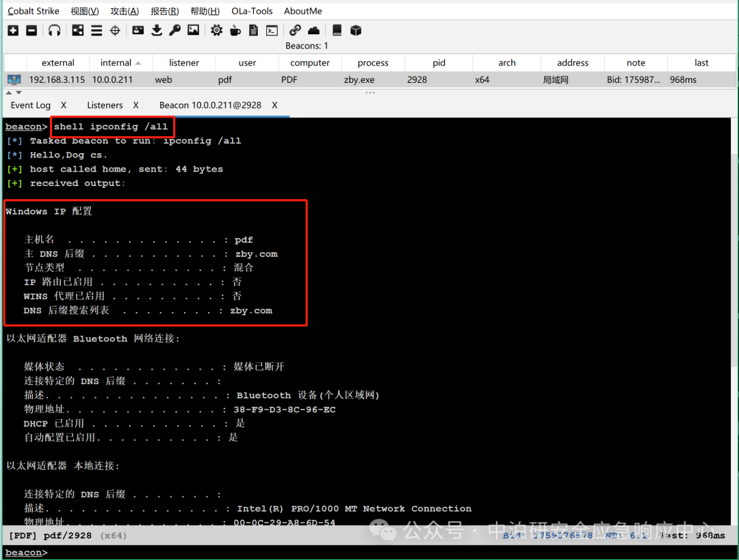
Task: Sort by the last column header
Action: pos(701,63)
